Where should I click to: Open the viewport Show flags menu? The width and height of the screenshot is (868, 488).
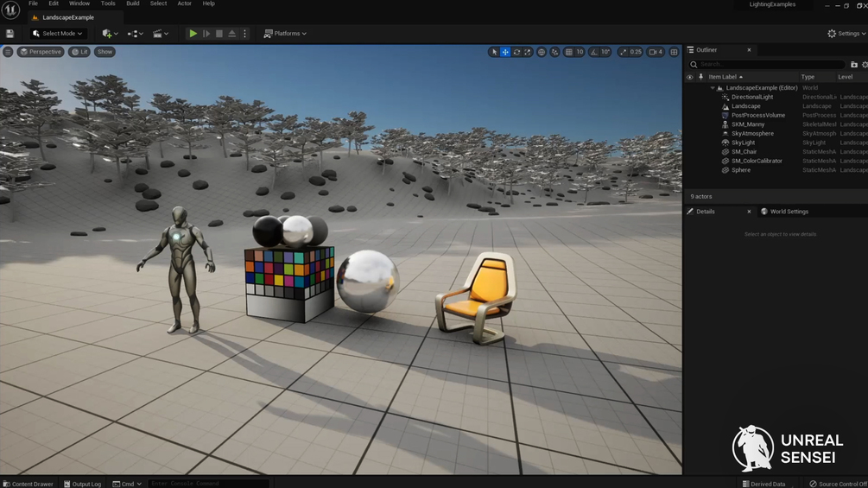pos(105,52)
